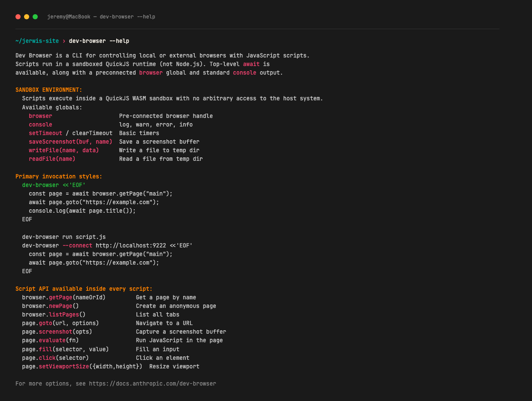
Task: Click the 'Basic timers' description
Action: tap(139, 133)
